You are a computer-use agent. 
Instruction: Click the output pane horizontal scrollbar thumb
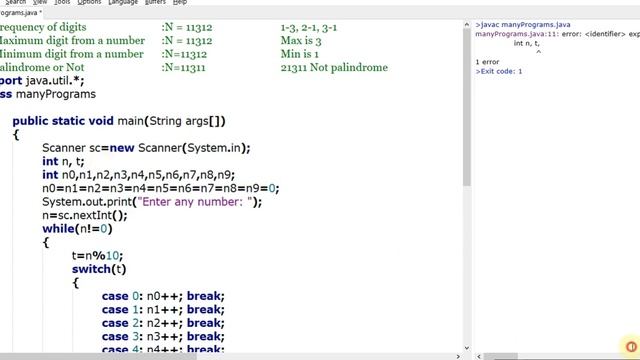tap(501, 356)
